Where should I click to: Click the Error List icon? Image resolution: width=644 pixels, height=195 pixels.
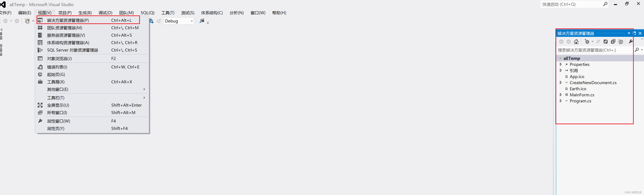[41, 67]
